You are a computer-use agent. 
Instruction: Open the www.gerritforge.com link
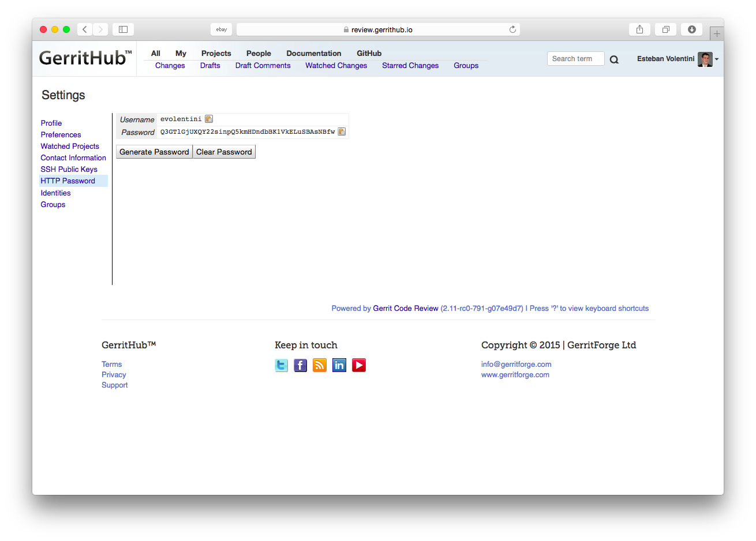click(x=515, y=374)
